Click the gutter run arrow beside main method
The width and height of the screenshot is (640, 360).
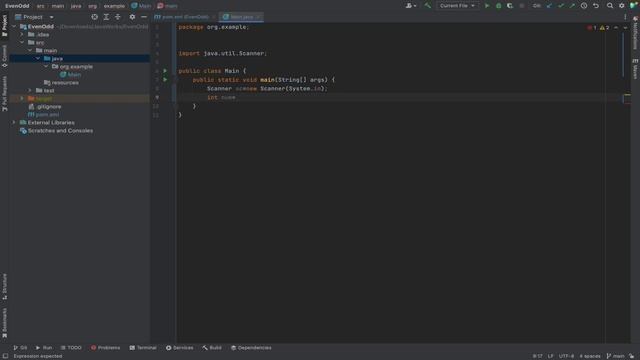[165, 80]
